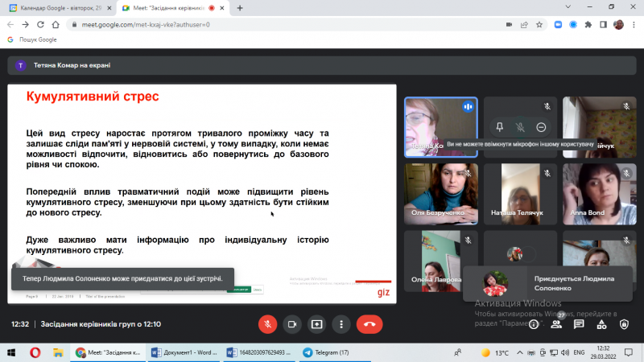Select Тетяна Комар video tile
The width and height of the screenshot is (644, 362).
[441, 127]
